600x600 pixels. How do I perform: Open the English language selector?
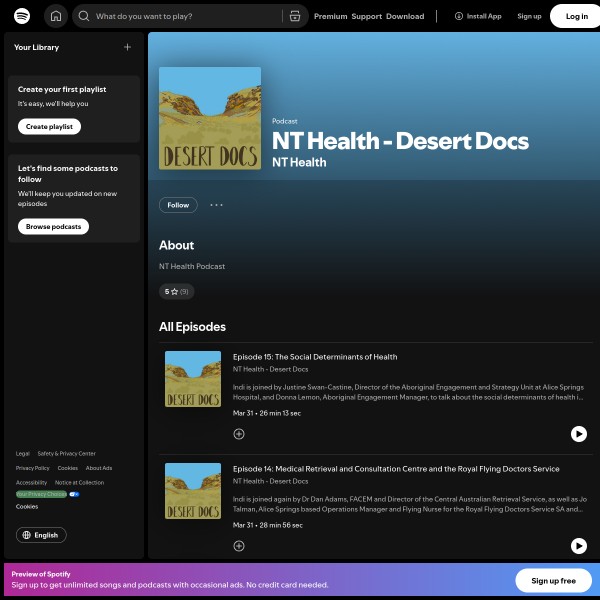41,535
